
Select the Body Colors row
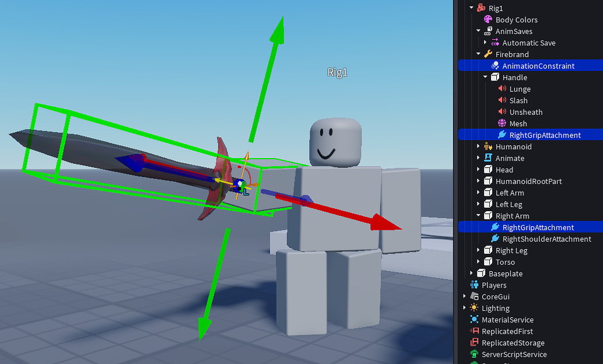tap(531, 19)
